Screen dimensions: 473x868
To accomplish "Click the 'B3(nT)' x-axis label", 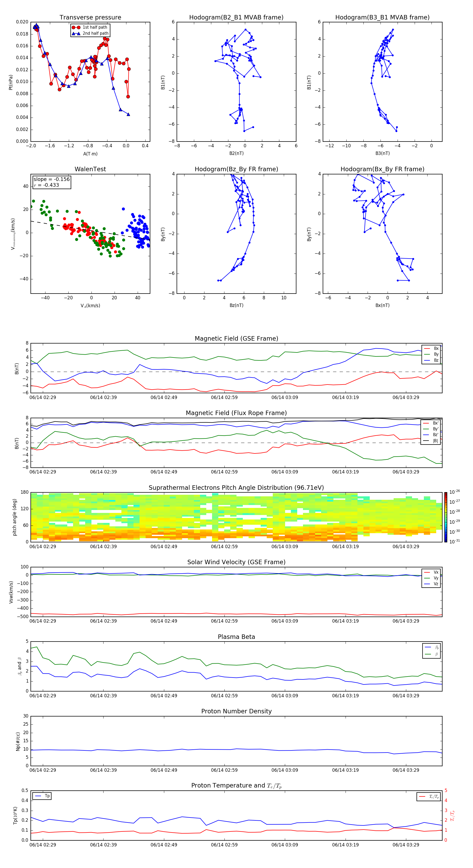I will pyautogui.click(x=382, y=154).
